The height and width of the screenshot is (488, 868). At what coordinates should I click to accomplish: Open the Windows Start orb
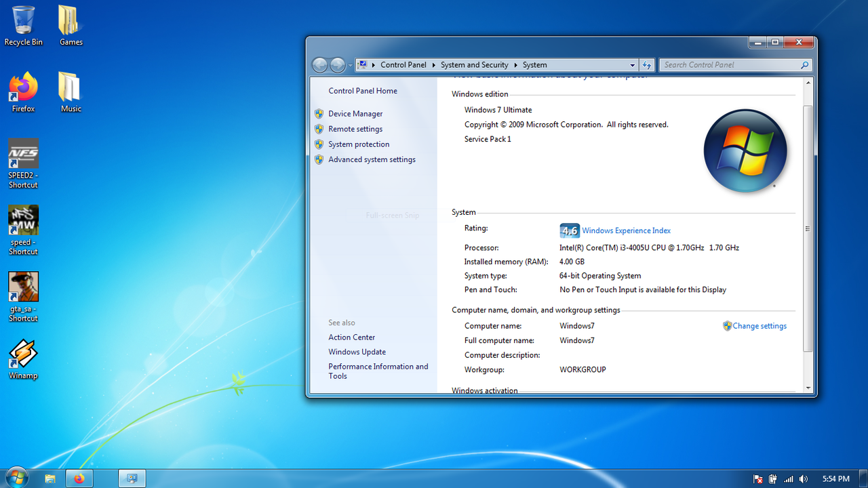[x=16, y=478]
